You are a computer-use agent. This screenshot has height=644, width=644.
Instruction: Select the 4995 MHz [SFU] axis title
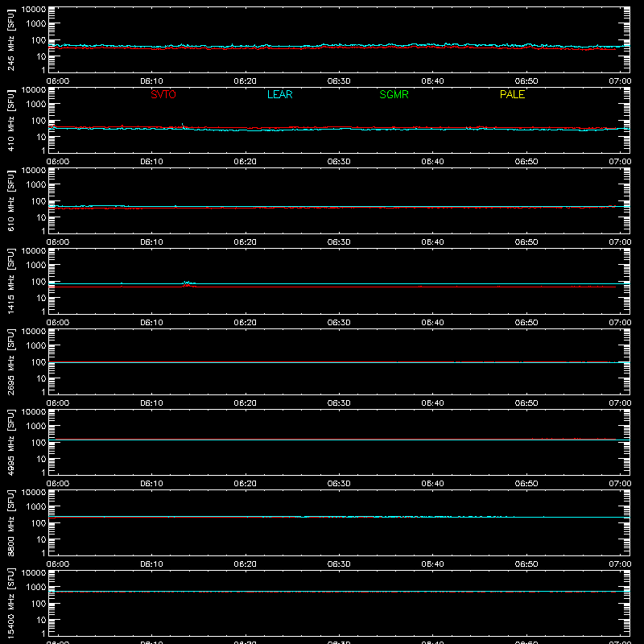pos(10,442)
